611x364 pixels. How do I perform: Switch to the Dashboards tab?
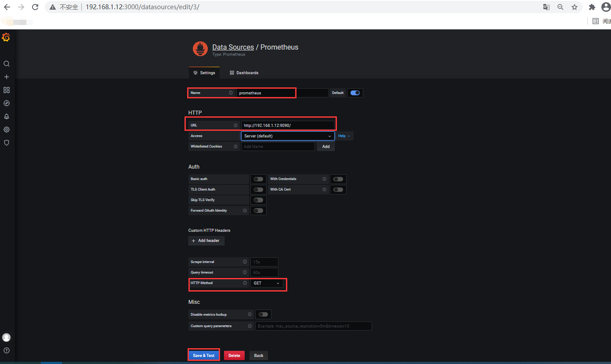click(244, 72)
